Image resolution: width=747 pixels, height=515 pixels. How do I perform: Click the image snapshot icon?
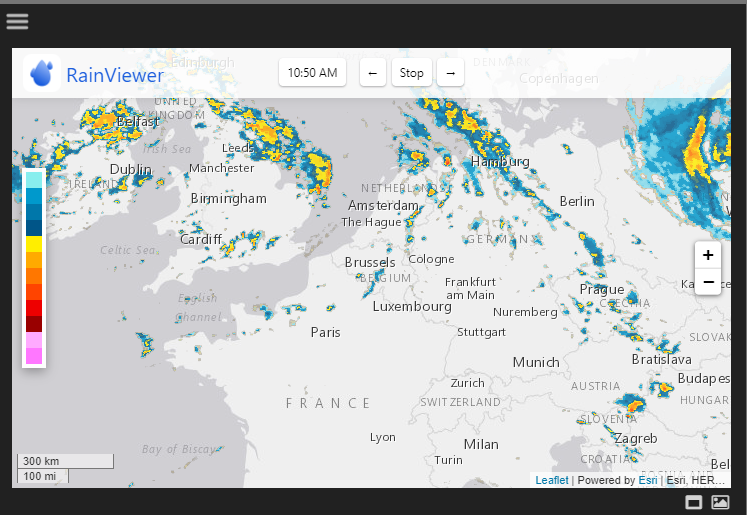pyautogui.click(x=720, y=502)
